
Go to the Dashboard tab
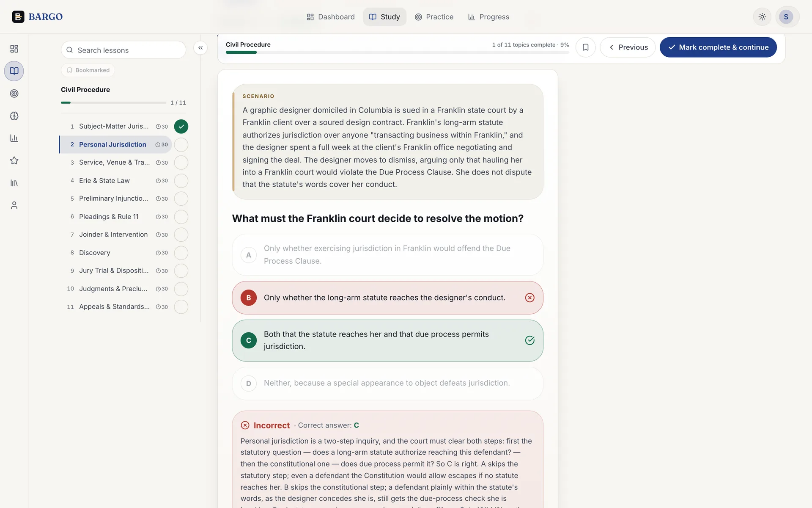331,17
